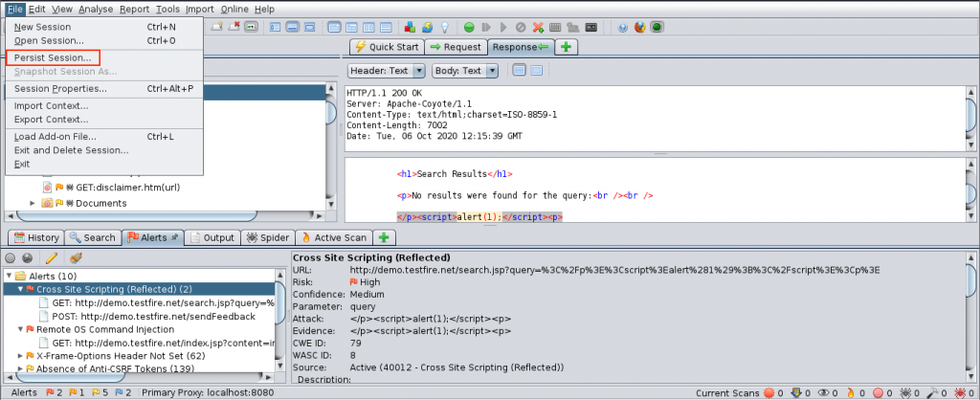Click the pencil edit alert icon
980x400 pixels.
click(x=52, y=257)
